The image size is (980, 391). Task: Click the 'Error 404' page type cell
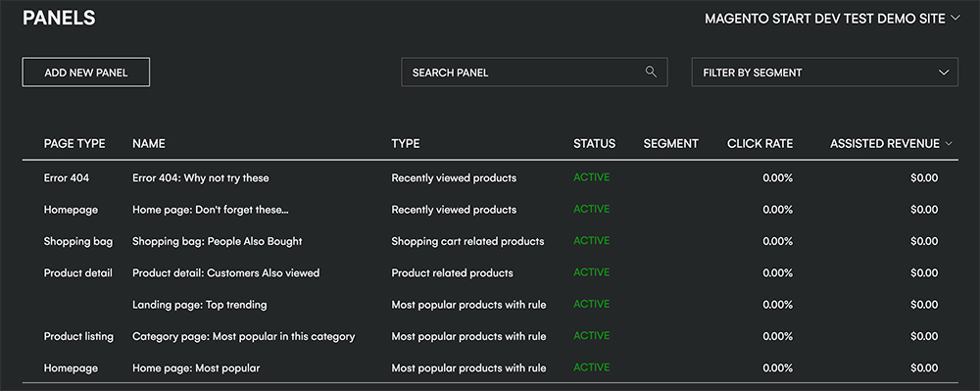(67, 178)
